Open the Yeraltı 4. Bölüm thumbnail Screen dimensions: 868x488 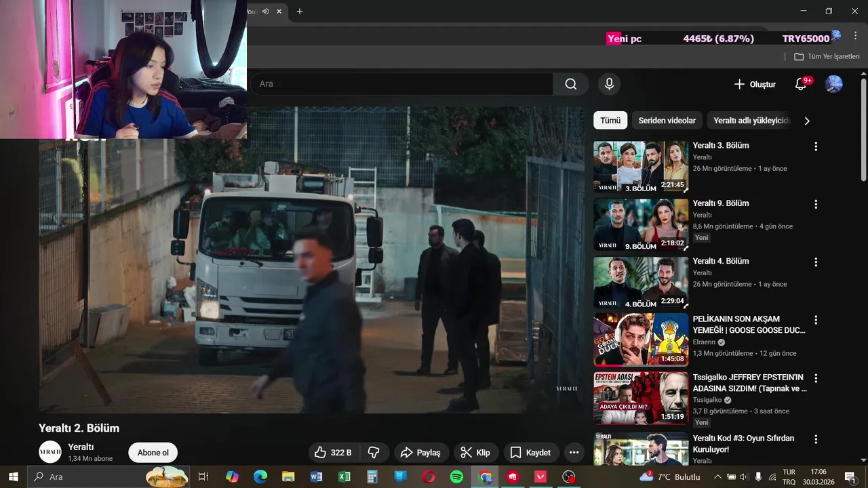(641, 283)
